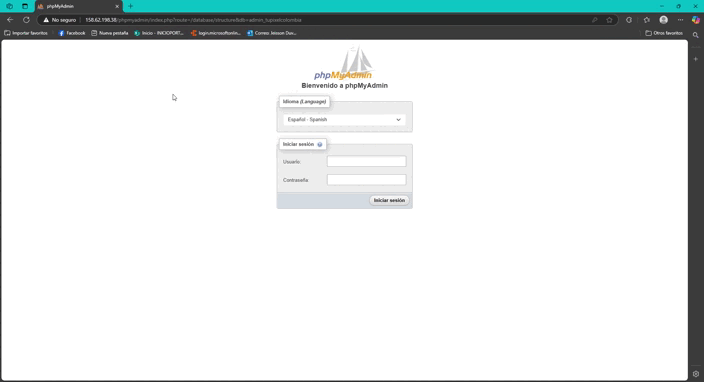Reload the page with the refresh icon

pyautogui.click(x=26, y=20)
